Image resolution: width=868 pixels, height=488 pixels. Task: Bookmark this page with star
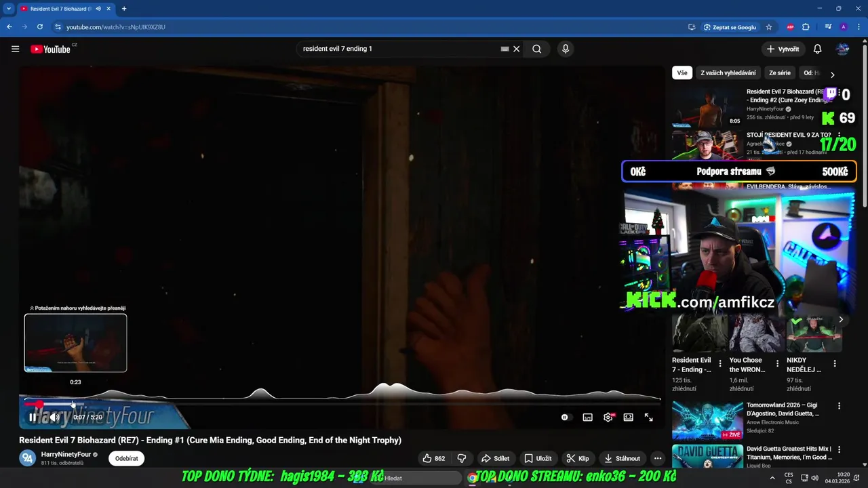click(769, 27)
